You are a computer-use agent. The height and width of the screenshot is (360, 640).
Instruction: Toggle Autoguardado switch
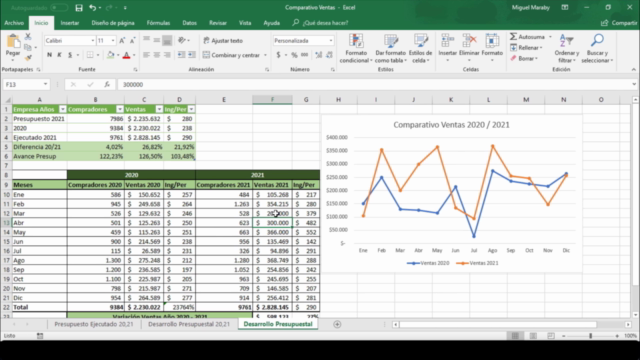(59, 8)
